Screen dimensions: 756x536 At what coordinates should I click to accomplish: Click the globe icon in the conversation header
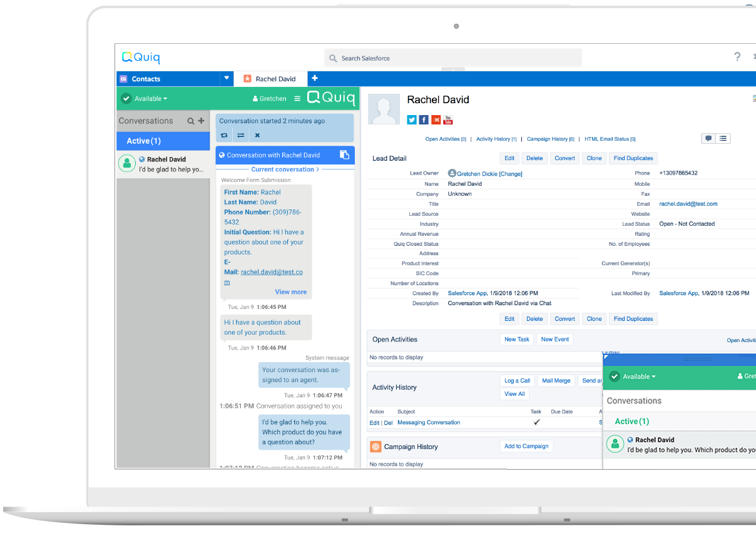[222, 155]
